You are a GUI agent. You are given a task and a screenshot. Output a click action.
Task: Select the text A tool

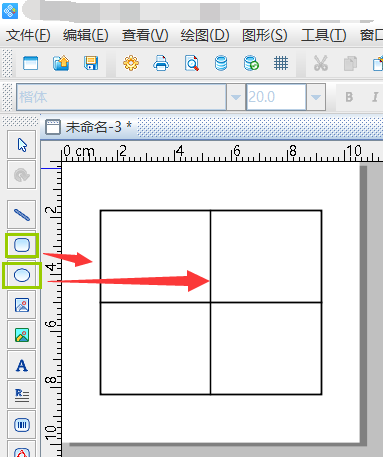[22, 366]
